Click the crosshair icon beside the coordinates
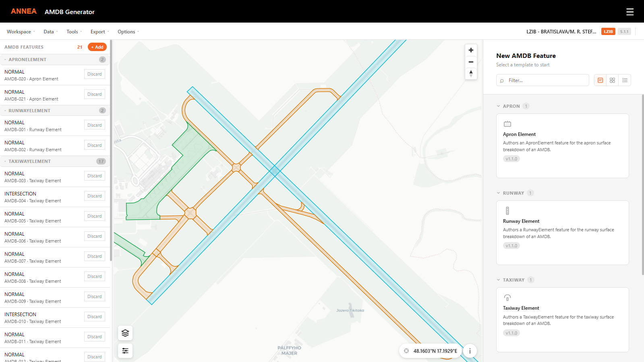This screenshot has width=644, height=362. click(x=406, y=351)
